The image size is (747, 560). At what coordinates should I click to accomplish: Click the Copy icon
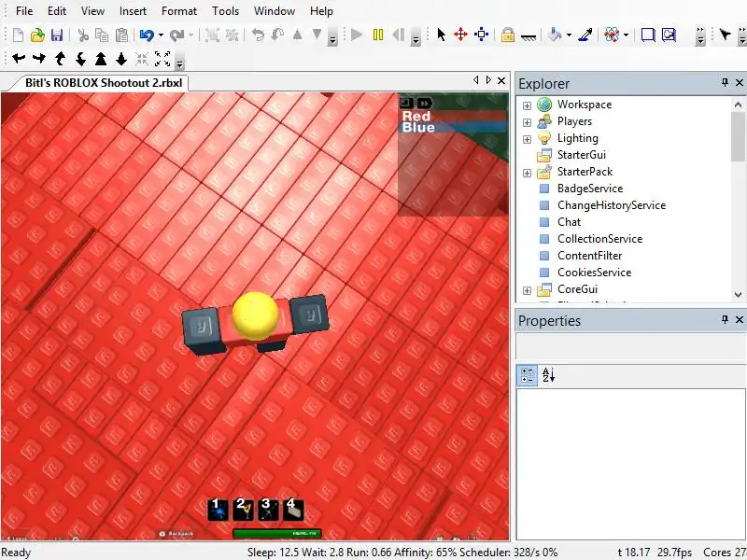(102, 35)
